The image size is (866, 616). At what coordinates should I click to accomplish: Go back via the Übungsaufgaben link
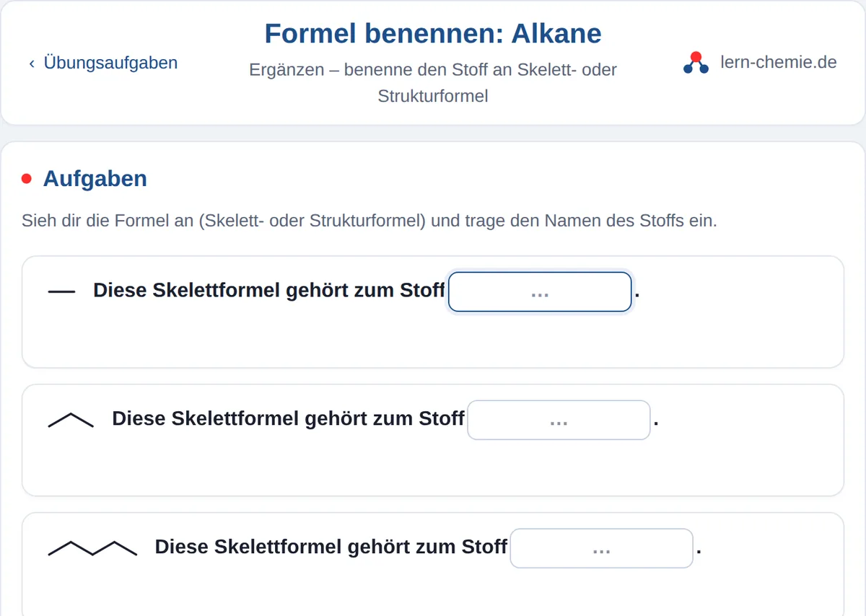coord(103,63)
